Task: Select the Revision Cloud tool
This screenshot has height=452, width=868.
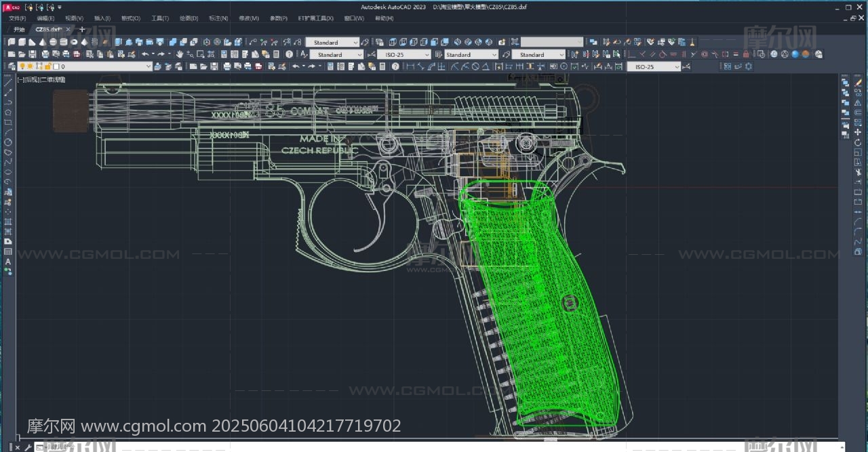Action: [x=8, y=152]
